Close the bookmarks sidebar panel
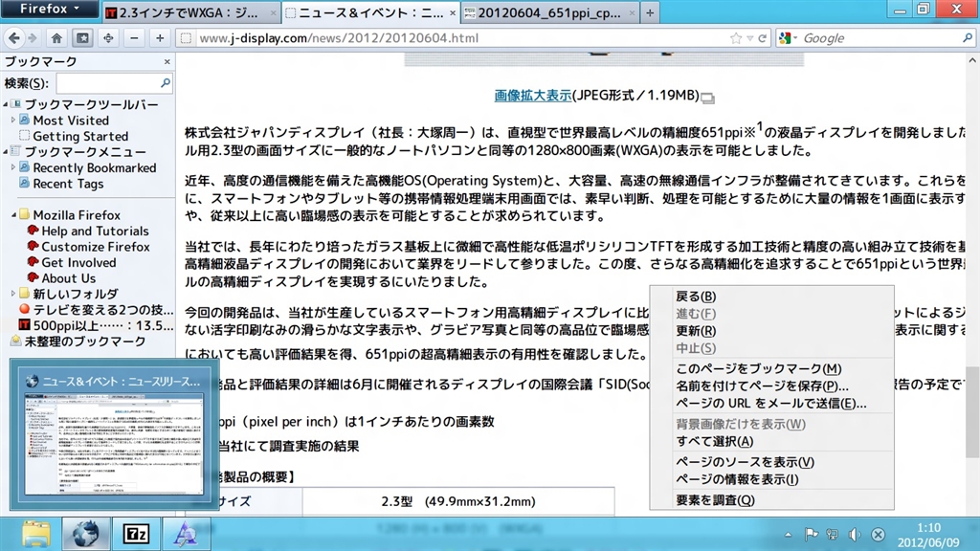 pos(167,61)
